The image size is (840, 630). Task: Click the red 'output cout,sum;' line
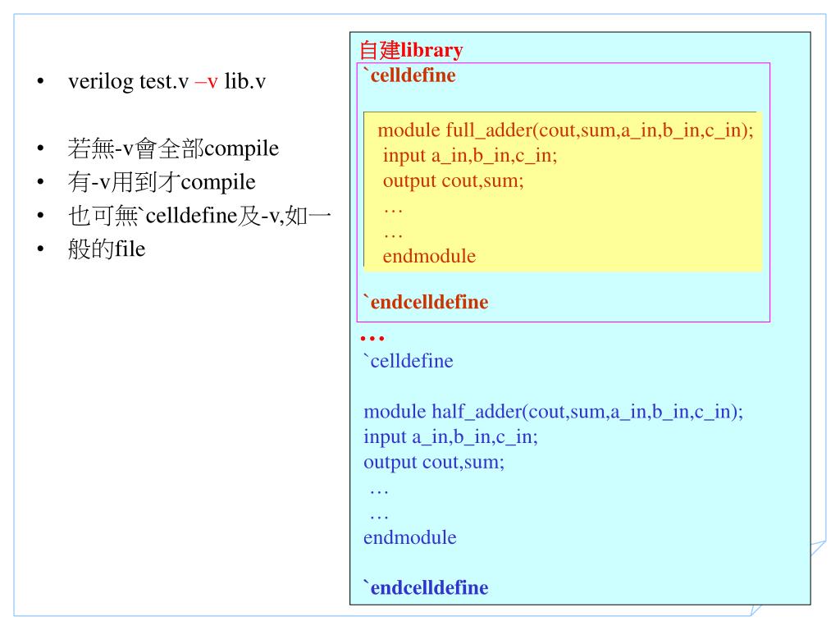[x=453, y=180]
